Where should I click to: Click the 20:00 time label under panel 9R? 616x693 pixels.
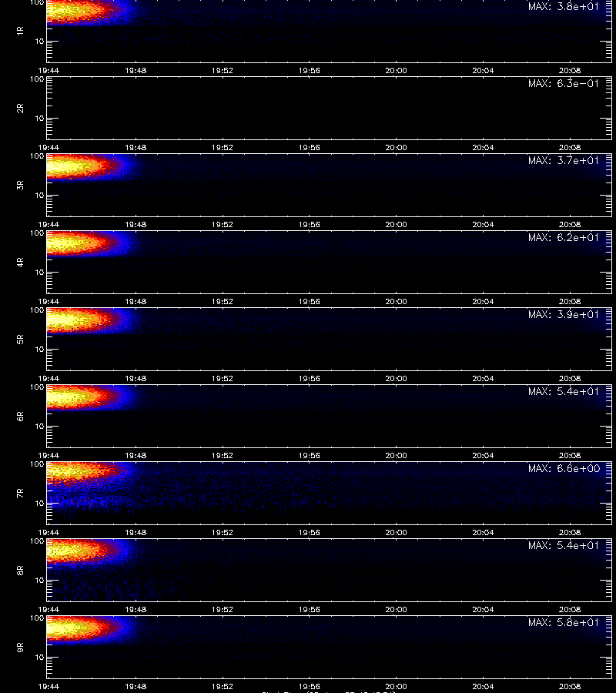396,686
